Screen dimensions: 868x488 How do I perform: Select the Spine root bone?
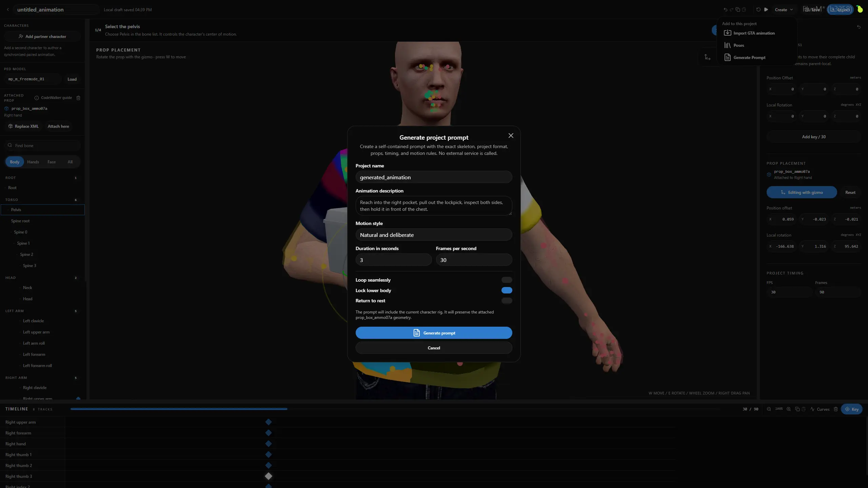[42, 221]
